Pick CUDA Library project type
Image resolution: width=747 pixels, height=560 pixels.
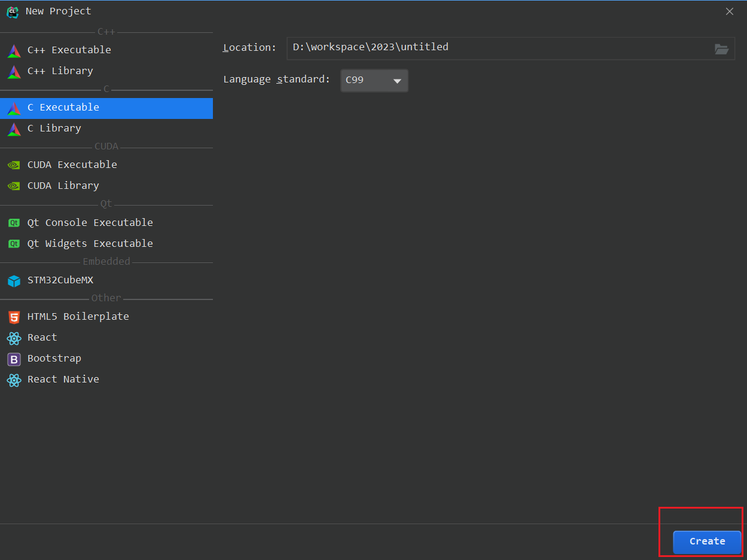[x=106, y=186]
